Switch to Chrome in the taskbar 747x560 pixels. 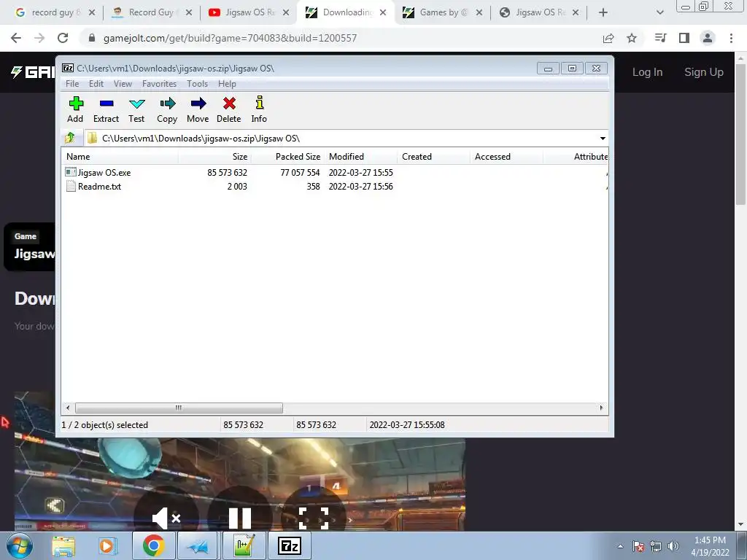[x=153, y=545]
